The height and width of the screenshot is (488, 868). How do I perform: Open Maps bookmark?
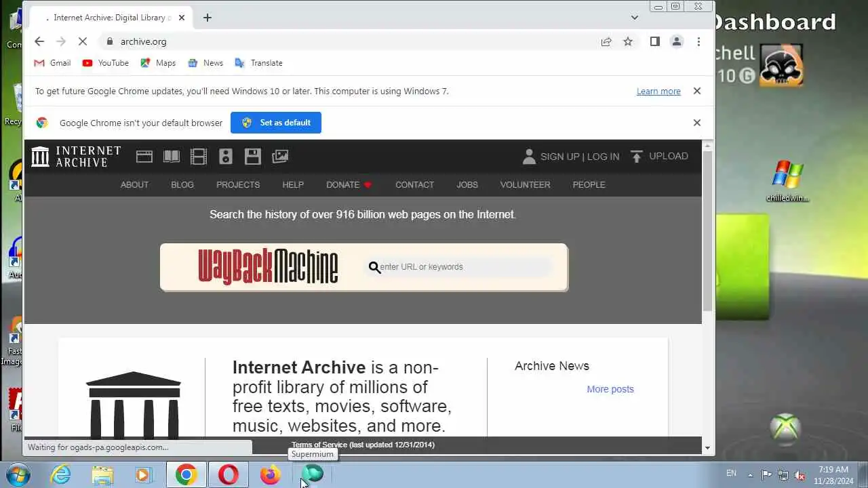pos(157,63)
